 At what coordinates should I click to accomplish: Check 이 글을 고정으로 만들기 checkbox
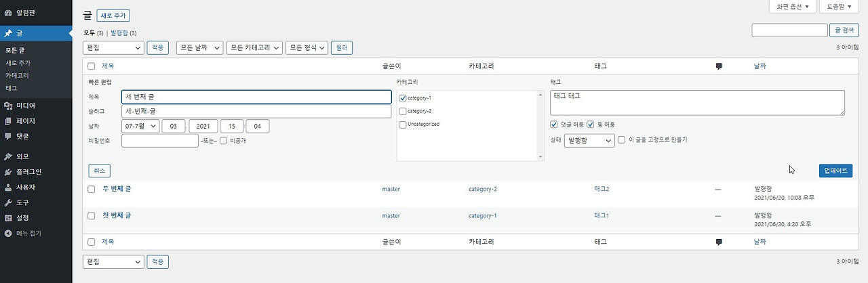622,140
